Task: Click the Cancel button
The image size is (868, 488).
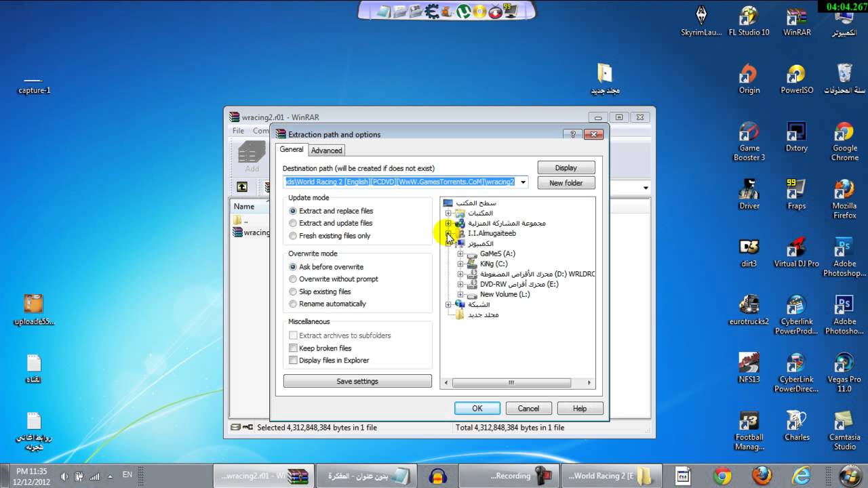Action: coord(528,408)
